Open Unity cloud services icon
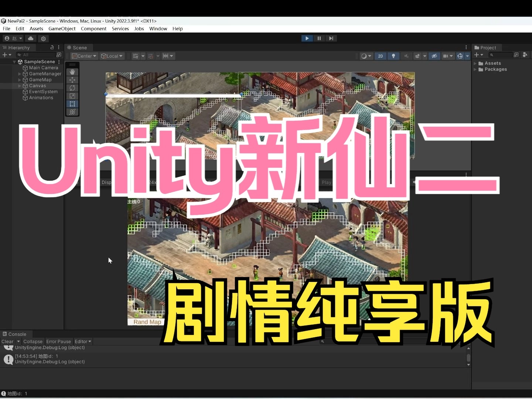 31,38
